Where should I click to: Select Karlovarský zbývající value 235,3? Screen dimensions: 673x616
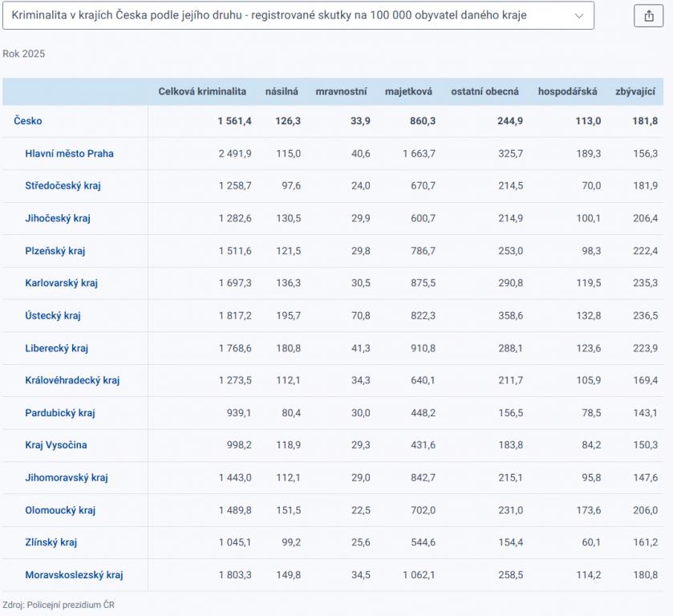click(646, 283)
